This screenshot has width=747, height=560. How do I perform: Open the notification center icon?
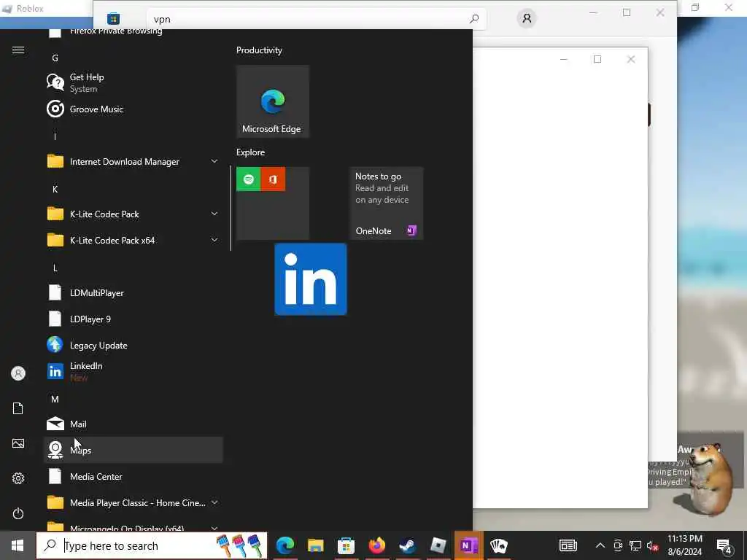[724, 545]
